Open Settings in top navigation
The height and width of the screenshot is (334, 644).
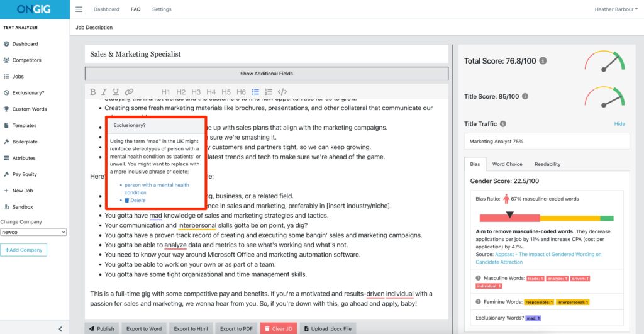click(x=162, y=9)
